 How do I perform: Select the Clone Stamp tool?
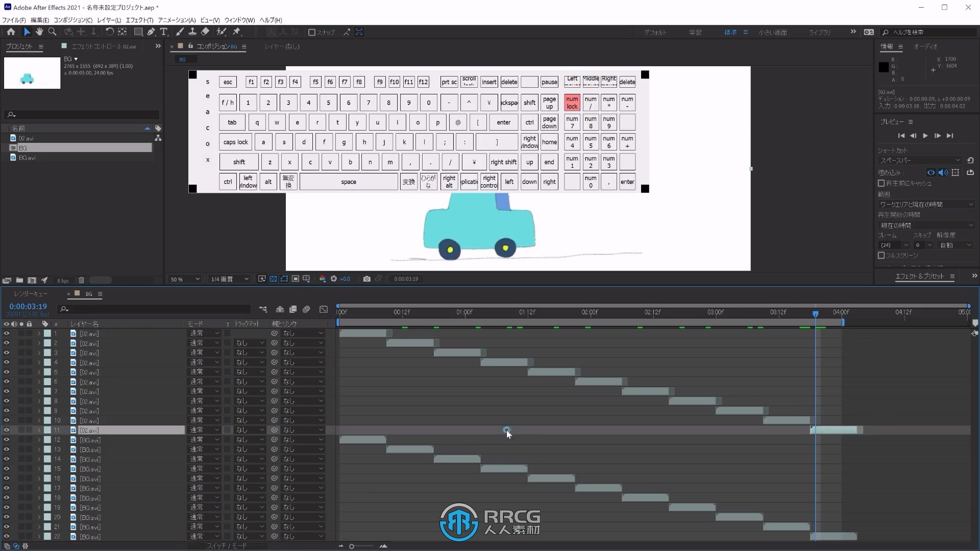tap(192, 32)
